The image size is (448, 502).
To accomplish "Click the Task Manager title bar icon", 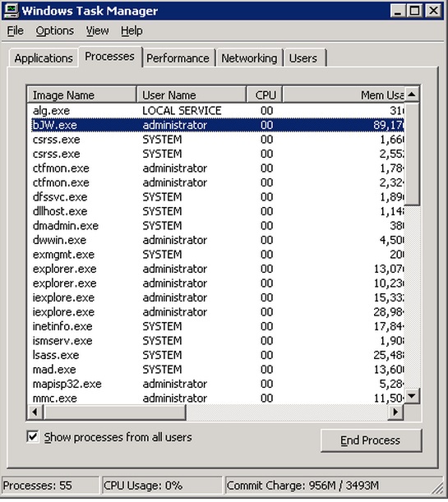I will pos(12,11).
